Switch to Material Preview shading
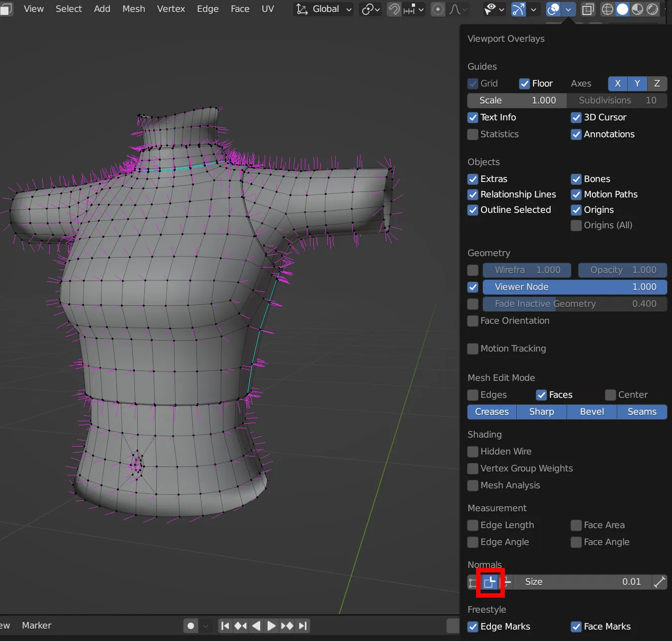The height and width of the screenshot is (641, 672). 637,9
